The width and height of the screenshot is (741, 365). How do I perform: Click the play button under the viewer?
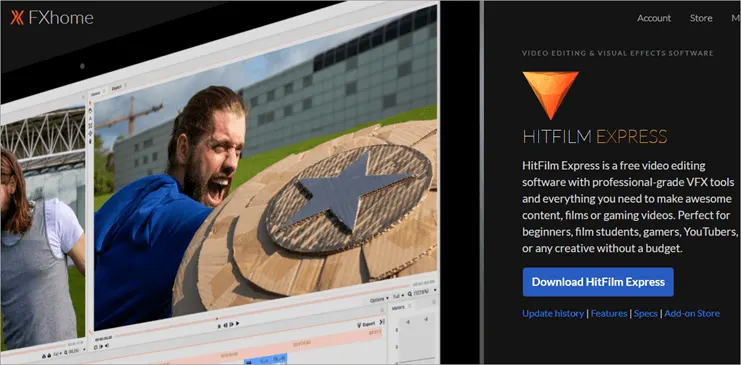pyautogui.click(x=237, y=323)
